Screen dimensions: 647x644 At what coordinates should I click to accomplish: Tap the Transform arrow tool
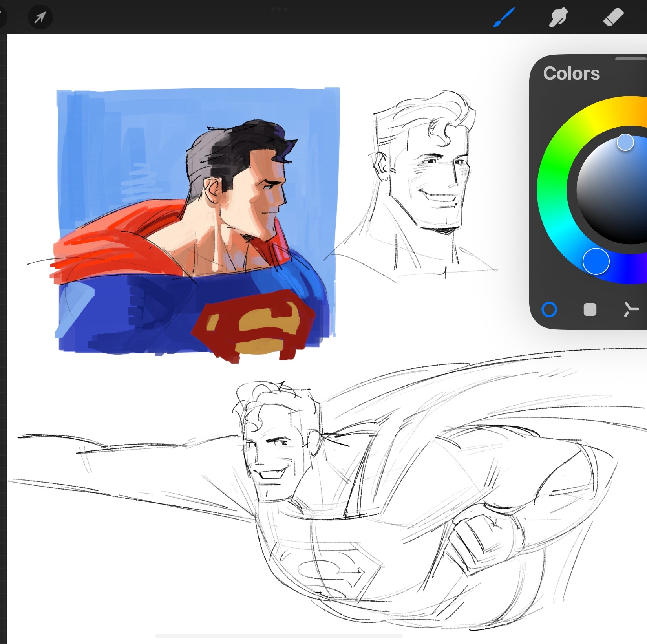pos(40,17)
